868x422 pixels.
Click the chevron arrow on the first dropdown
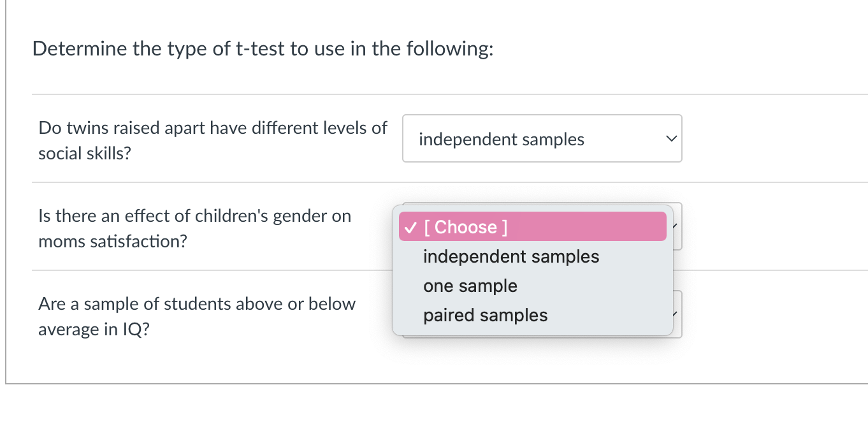pos(670,139)
